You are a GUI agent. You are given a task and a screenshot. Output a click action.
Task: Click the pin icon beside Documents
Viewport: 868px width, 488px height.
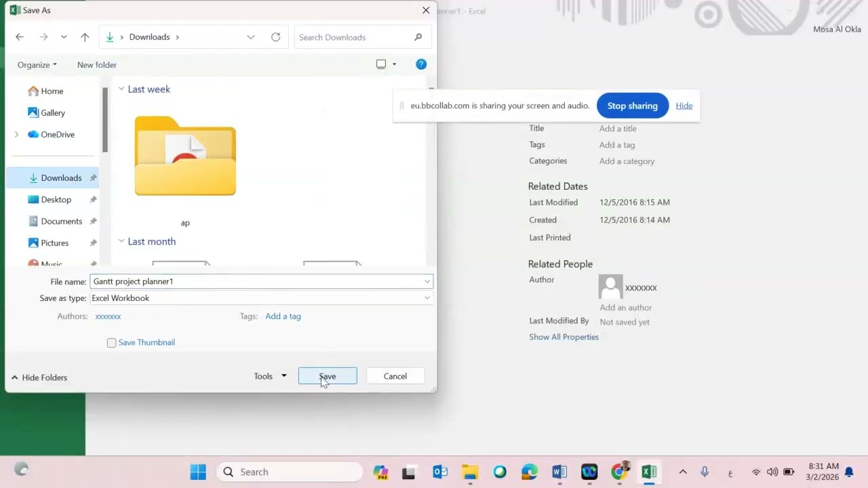[x=93, y=222]
